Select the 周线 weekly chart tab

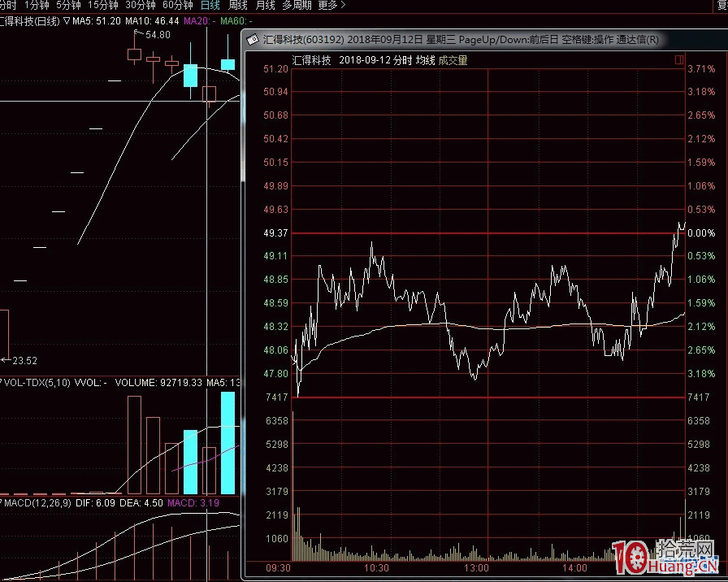pos(237,5)
